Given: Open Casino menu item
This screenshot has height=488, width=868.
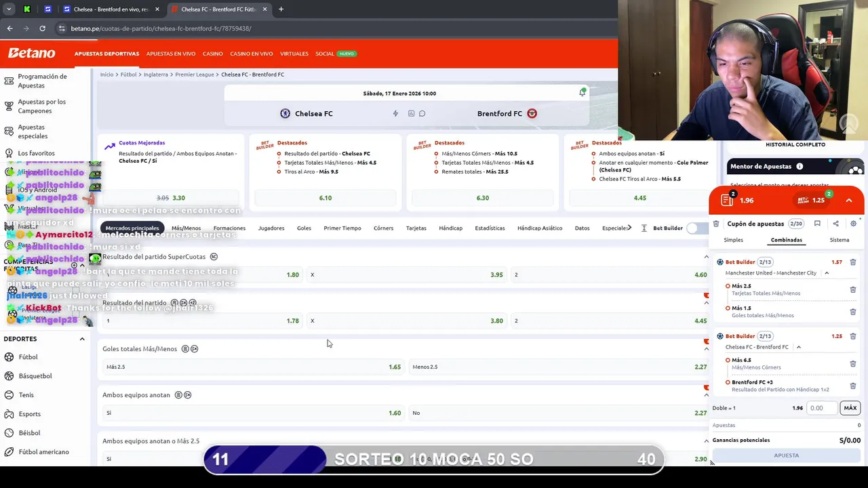Looking at the screenshot, I should tap(212, 54).
